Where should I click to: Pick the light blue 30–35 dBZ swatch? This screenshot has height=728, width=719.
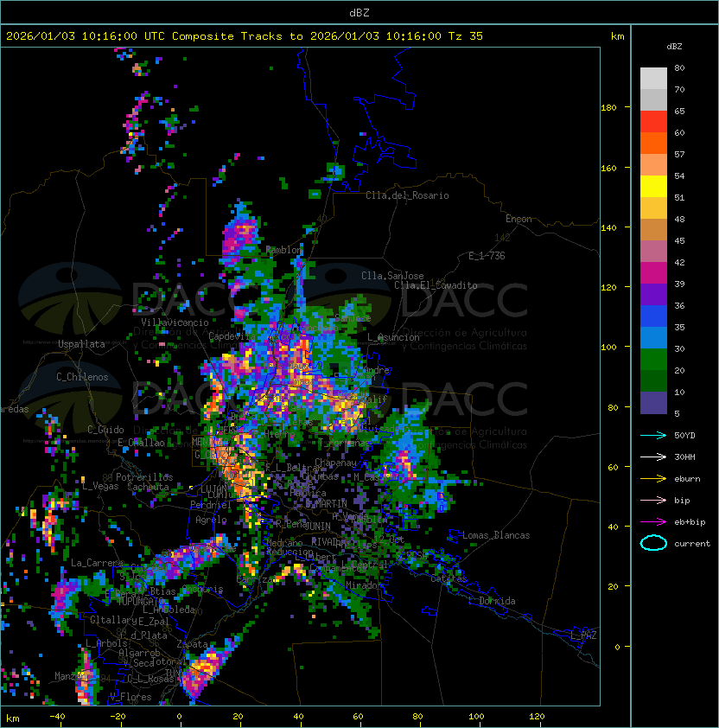click(653, 337)
